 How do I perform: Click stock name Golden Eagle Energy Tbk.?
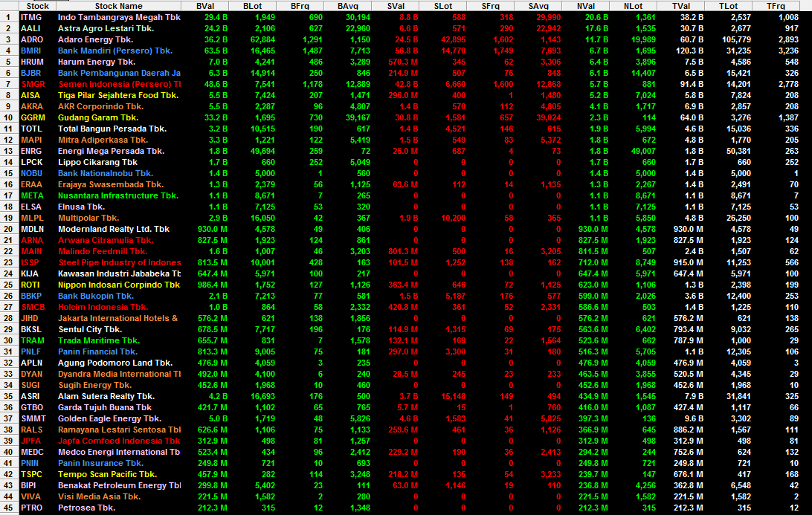point(110,418)
